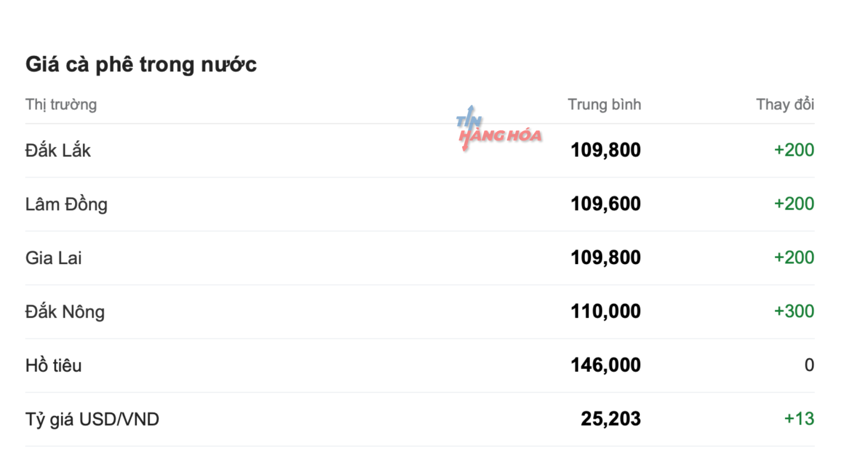The width and height of the screenshot is (868, 467).
Task: Click Đắk Nông's average price 110,000
Action: click(605, 311)
